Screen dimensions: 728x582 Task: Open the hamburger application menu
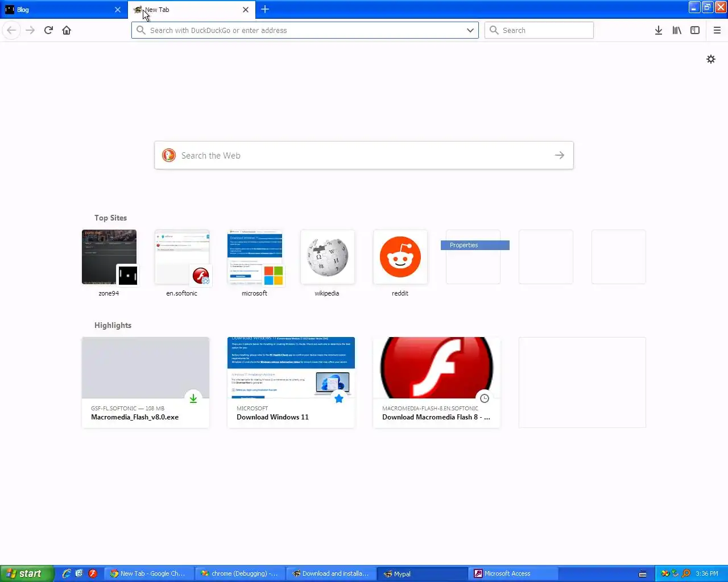coord(717,30)
